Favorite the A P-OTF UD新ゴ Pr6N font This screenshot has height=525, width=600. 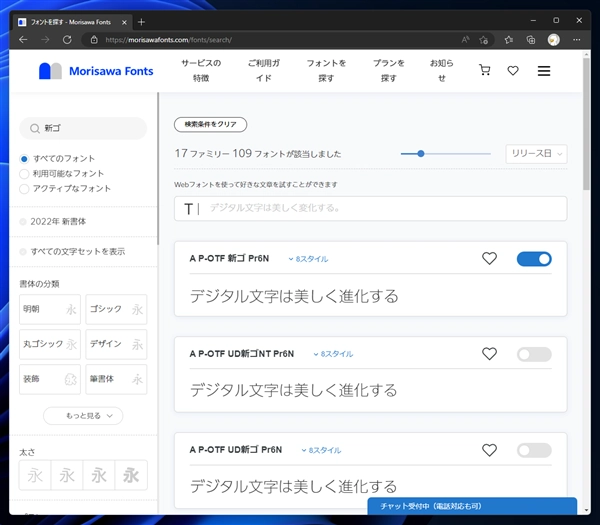click(489, 450)
